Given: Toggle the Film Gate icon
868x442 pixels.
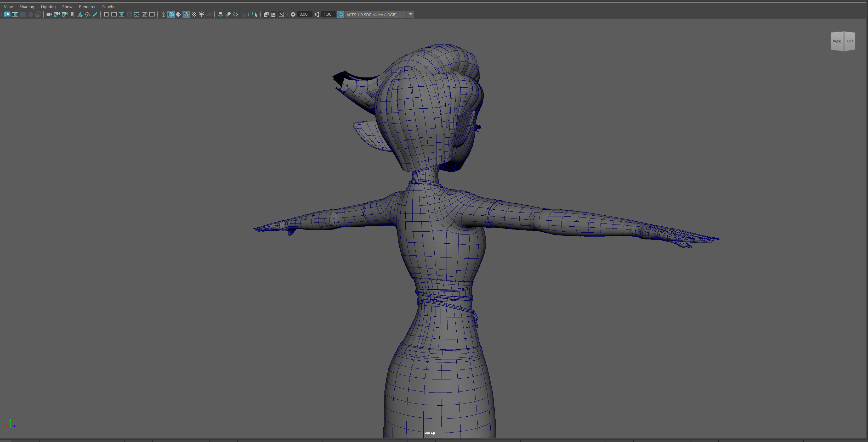Looking at the screenshot, I should coord(114,14).
